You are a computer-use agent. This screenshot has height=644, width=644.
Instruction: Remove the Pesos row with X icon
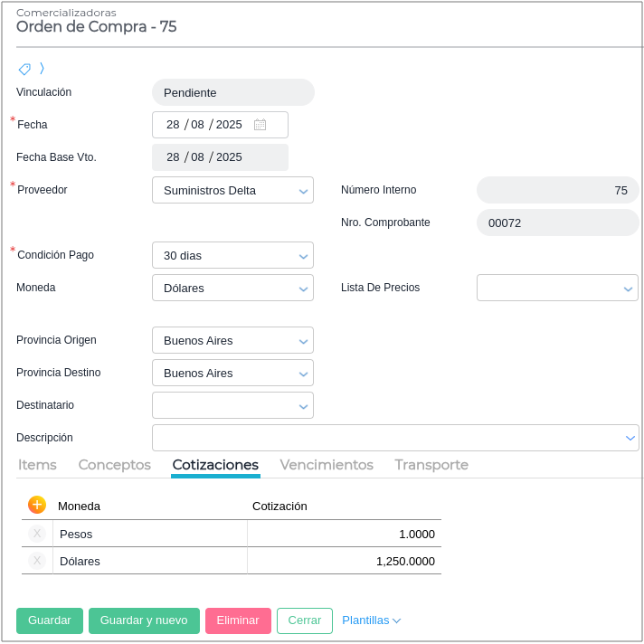click(x=37, y=534)
